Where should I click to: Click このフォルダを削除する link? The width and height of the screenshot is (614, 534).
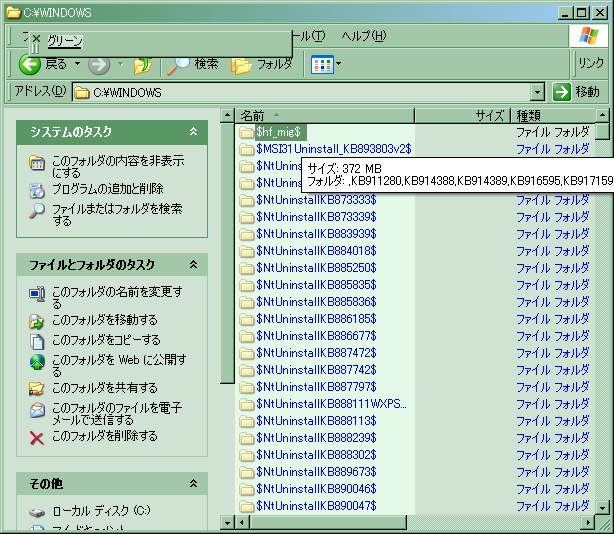coord(105,436)
